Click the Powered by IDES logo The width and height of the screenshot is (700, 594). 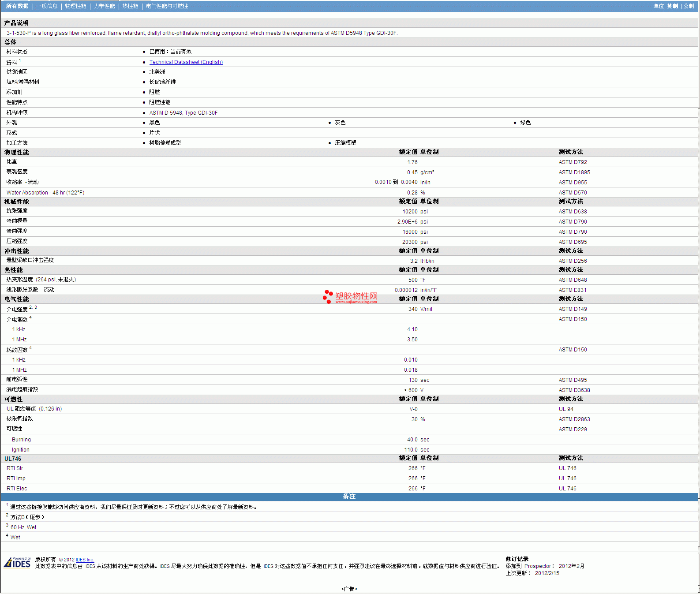pos(18,562)
